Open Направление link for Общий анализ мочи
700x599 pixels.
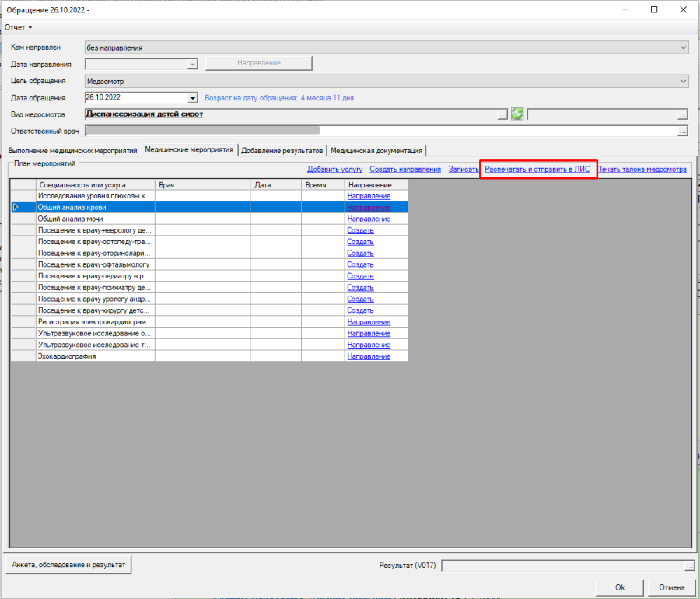pos(369,219)
